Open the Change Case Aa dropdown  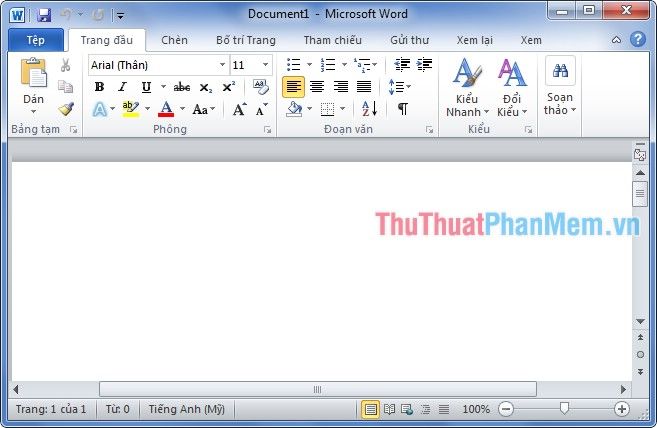pos(204,109)
